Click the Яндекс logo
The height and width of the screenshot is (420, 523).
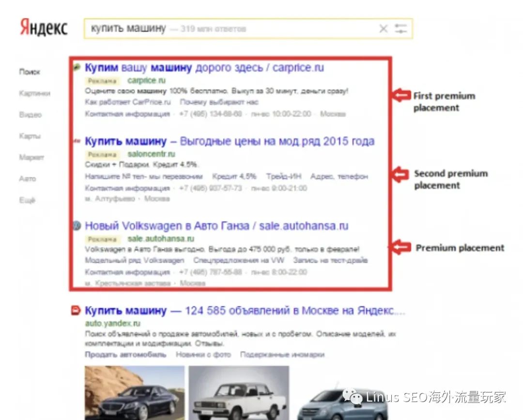click(x=44, y=28)
